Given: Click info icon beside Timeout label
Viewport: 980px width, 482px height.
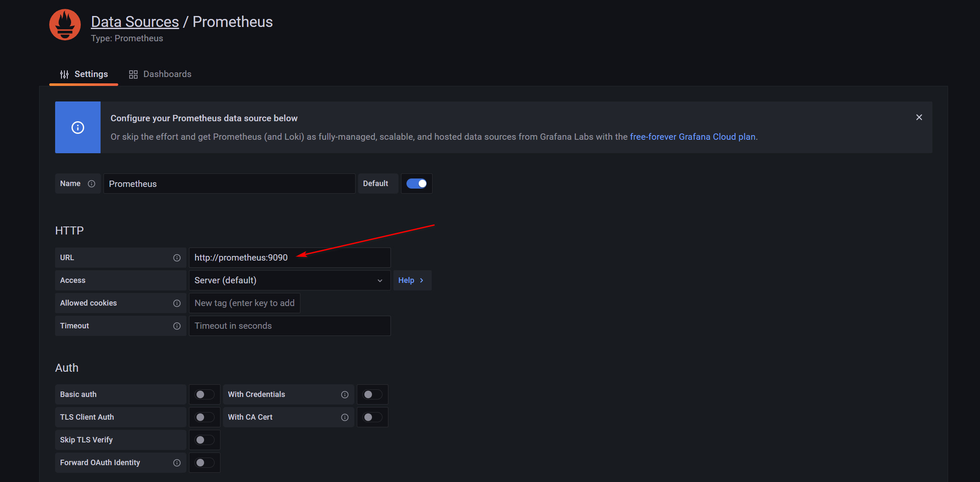Looking at the screenshot, I should [177, 326].
